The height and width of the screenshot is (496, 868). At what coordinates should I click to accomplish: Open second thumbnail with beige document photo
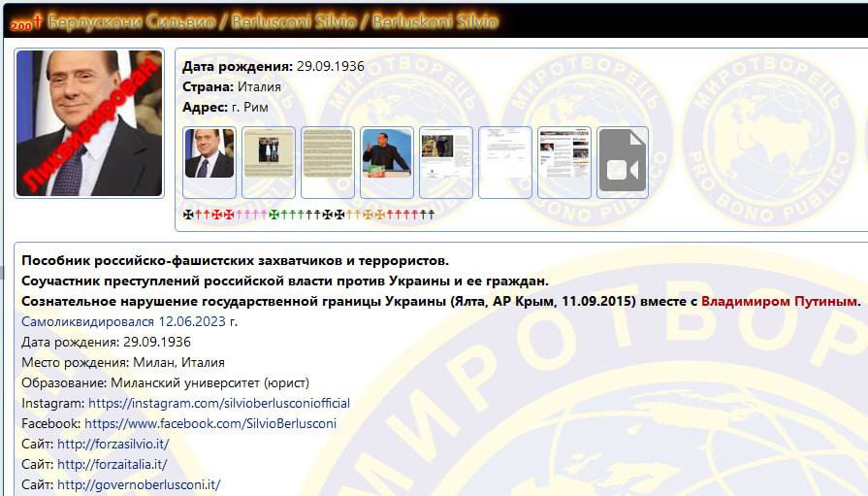269,162
